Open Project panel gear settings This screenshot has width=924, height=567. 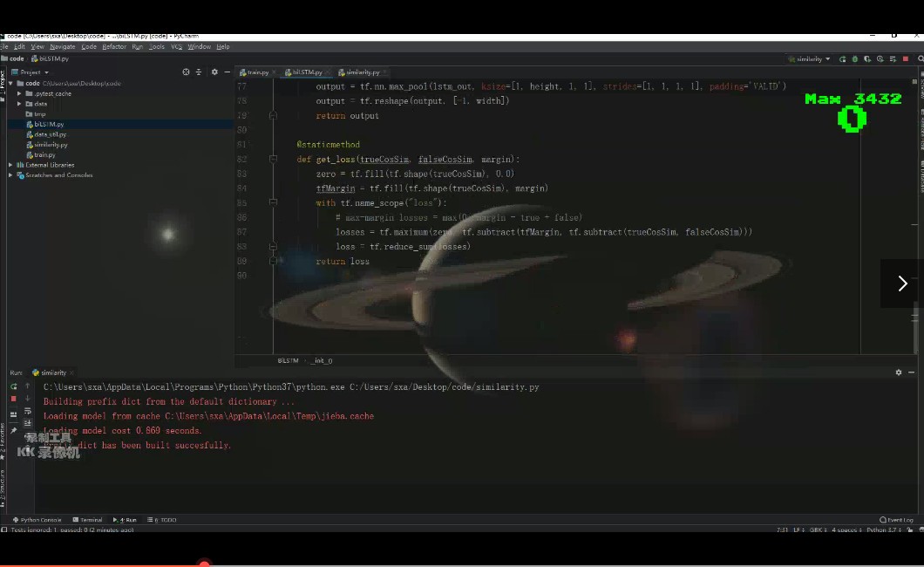pos(214,72)
